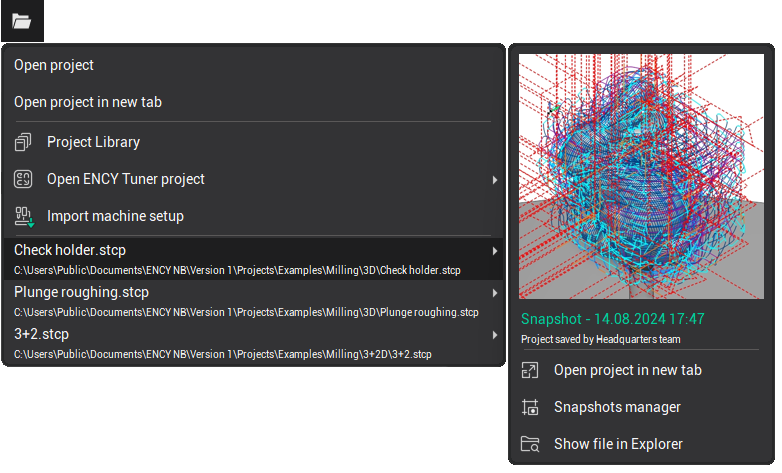
Task: Click the Import machine setup icon
Action: pyautogui.click(x=24, y=216)
